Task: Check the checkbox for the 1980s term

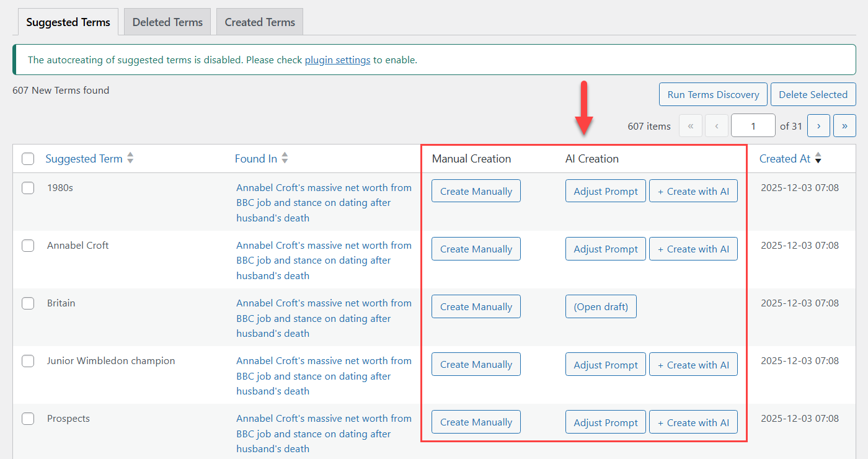Action: click(x=27, y=187)
